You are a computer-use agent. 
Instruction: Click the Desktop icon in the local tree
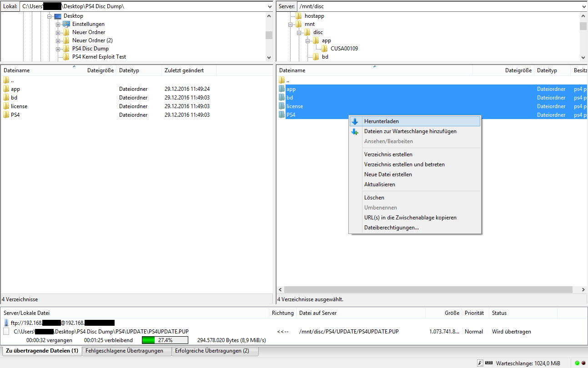(x=58, y=16)
